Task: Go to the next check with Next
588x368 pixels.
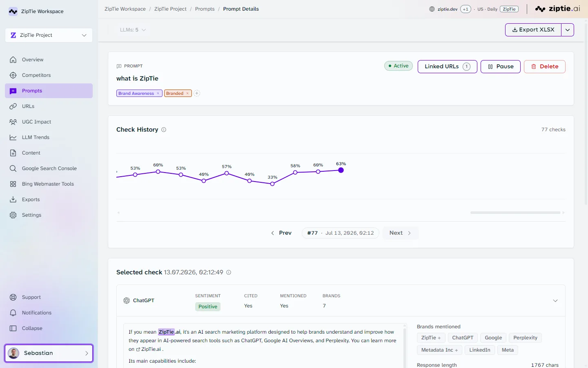Action: pos(400,233)
